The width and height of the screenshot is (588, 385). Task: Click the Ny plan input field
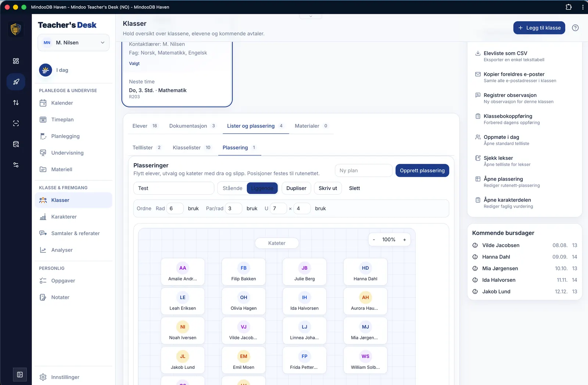tap(363, 170)
